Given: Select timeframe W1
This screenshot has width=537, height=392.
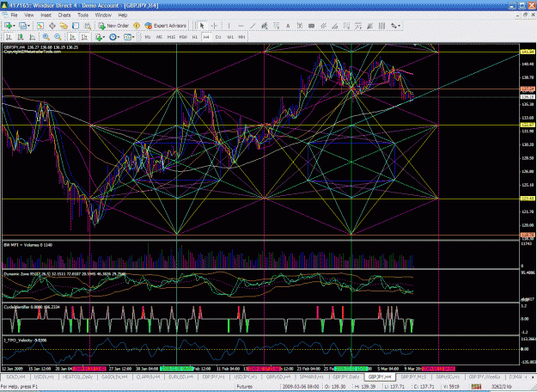Looking at the screenshot, I should click(229, 37).
